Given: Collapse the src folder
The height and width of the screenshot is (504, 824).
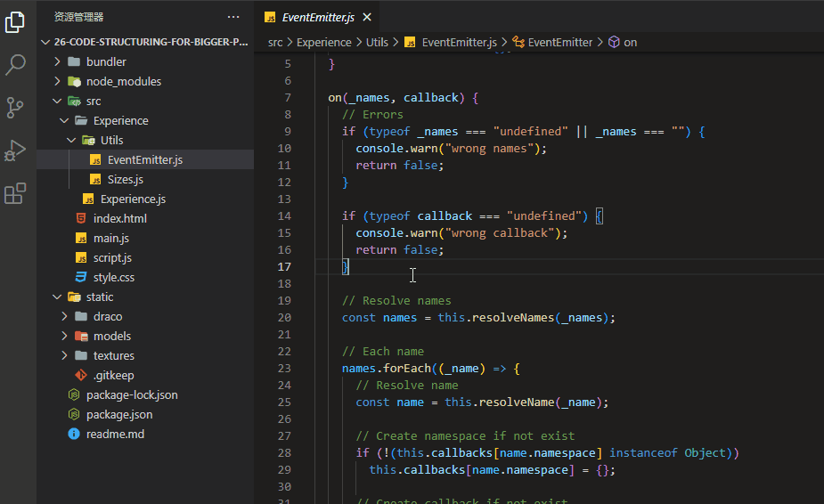Looking at the screenshot, I should tap(57, 101).
